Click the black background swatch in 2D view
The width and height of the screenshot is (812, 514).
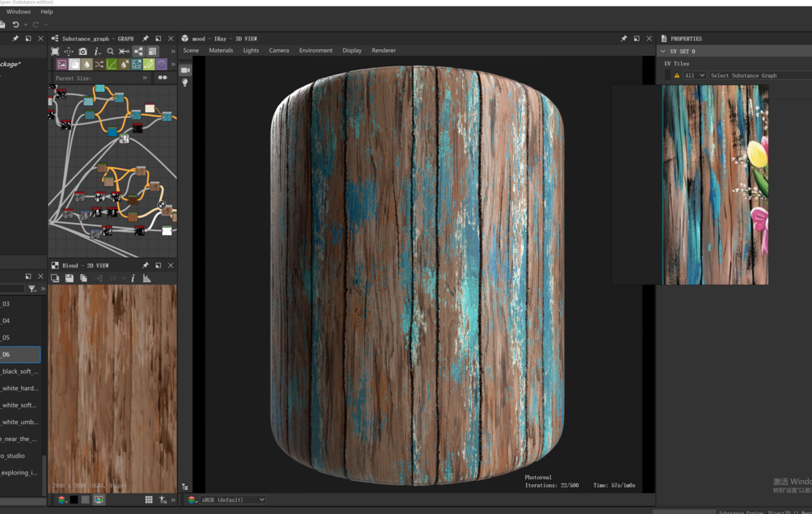74,500
